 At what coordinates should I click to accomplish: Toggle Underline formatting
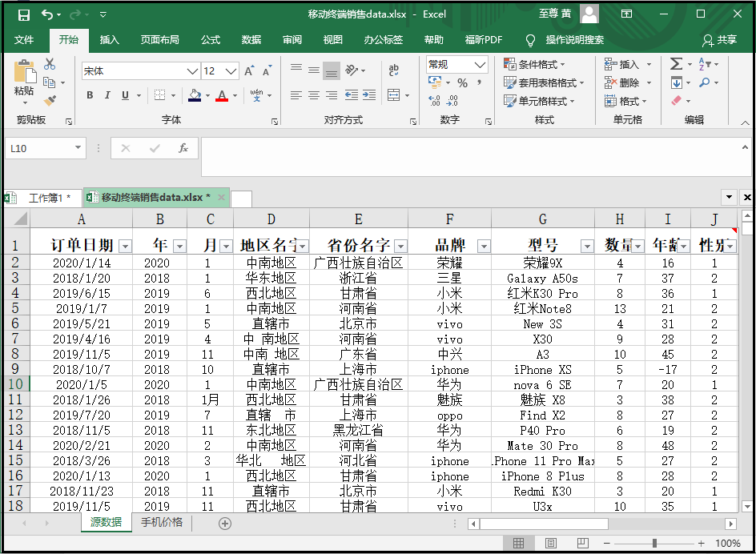pos(126,95)
